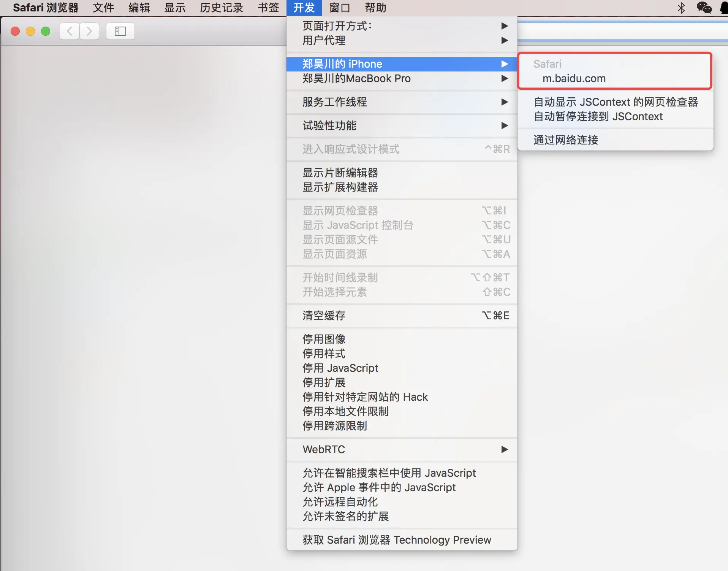Screen dimensions: 728x571
Task: Open the notification icon in the menu bar
Action: pos(724,8)
